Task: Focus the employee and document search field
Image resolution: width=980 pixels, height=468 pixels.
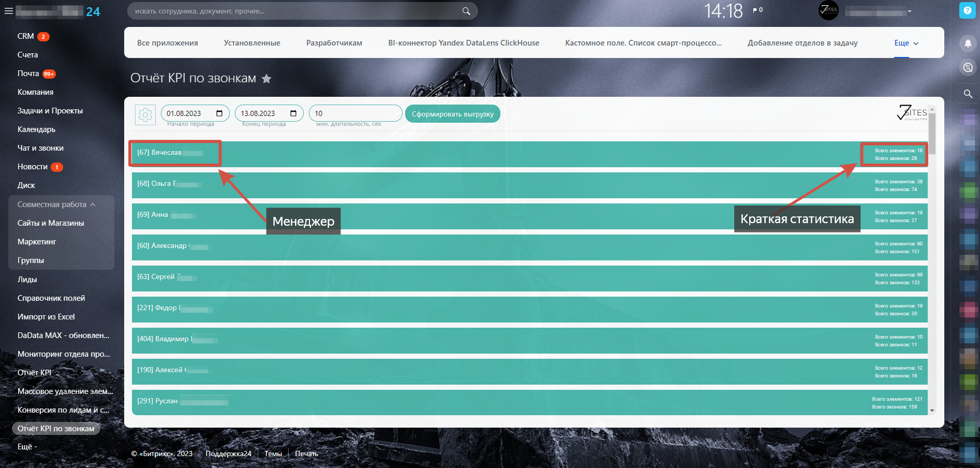Action: coord(302,11)
